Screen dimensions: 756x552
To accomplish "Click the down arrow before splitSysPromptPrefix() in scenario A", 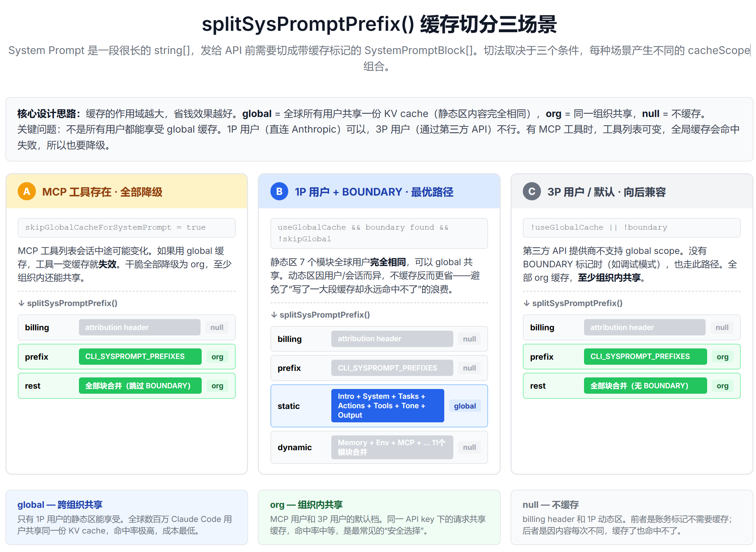I will pos(21,303).
